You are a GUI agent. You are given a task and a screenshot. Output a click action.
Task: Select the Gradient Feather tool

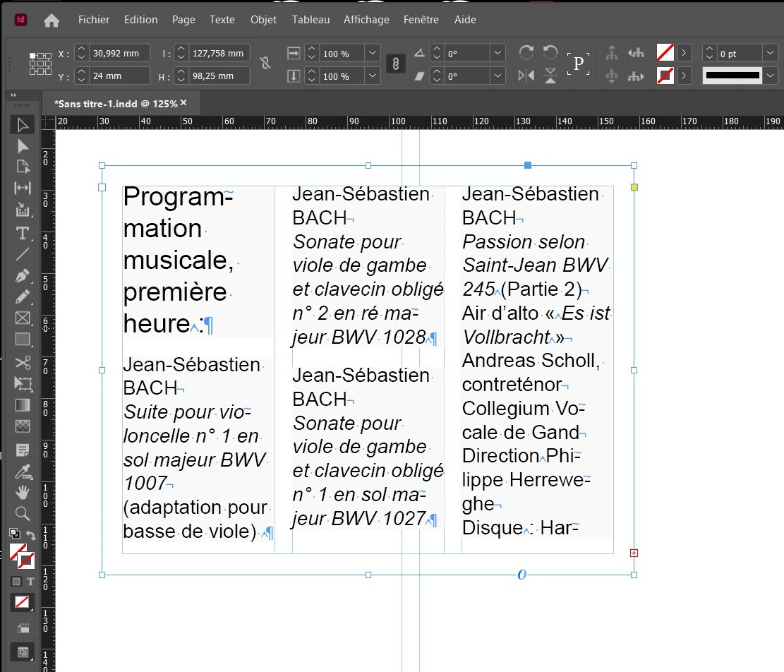(x=23, y=426)
